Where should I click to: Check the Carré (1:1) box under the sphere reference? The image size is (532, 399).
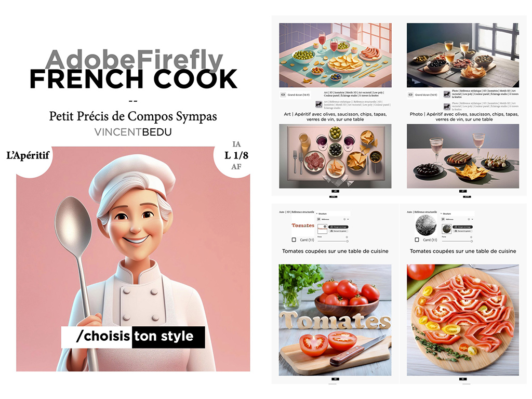pyautogui.click(x=417, y=240)
